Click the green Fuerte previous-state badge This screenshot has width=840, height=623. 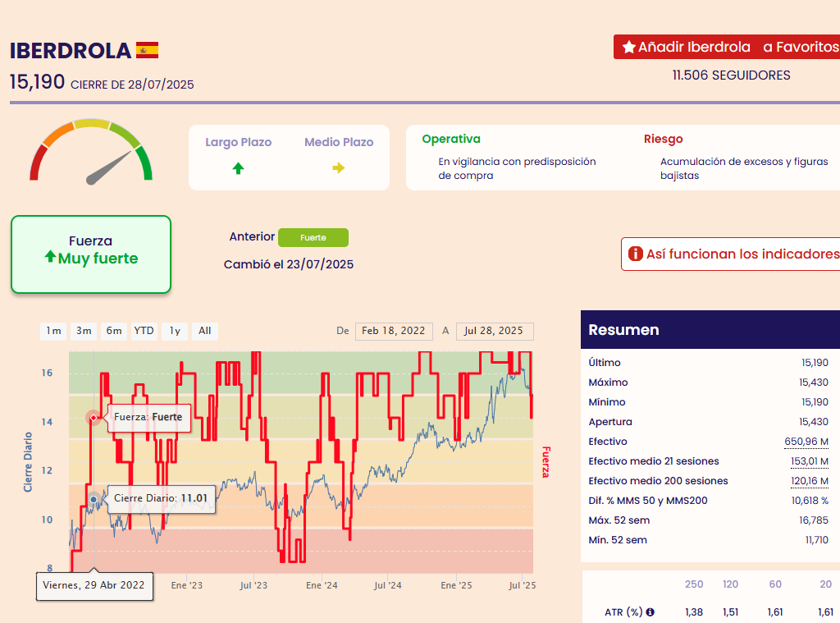(313, 237)
